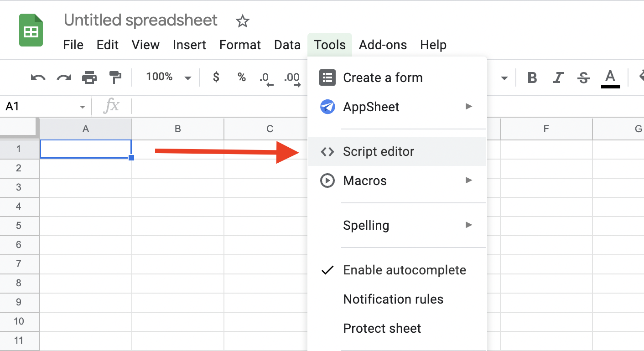Disable Enable autocomplete option
Screen dimensions: 644x351
coord(404,270)
